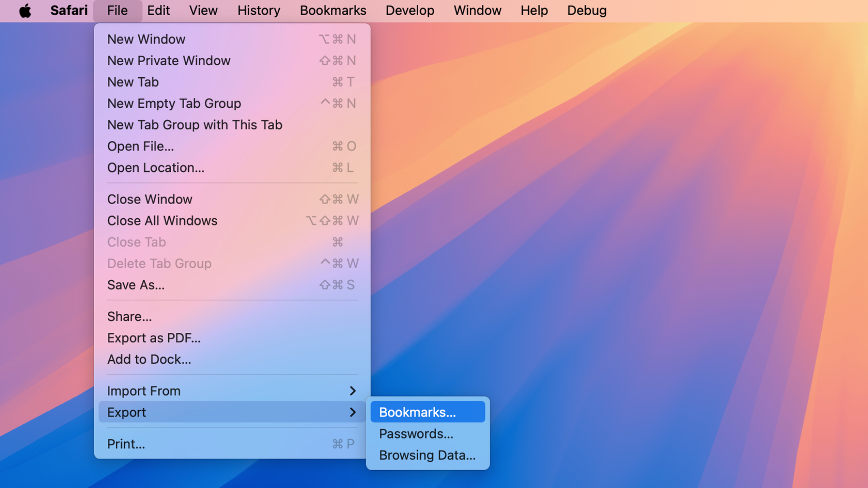This screenshot has width=868, height=488.
Task: Click New Empty Tab Group
Action: coord(232,103)
